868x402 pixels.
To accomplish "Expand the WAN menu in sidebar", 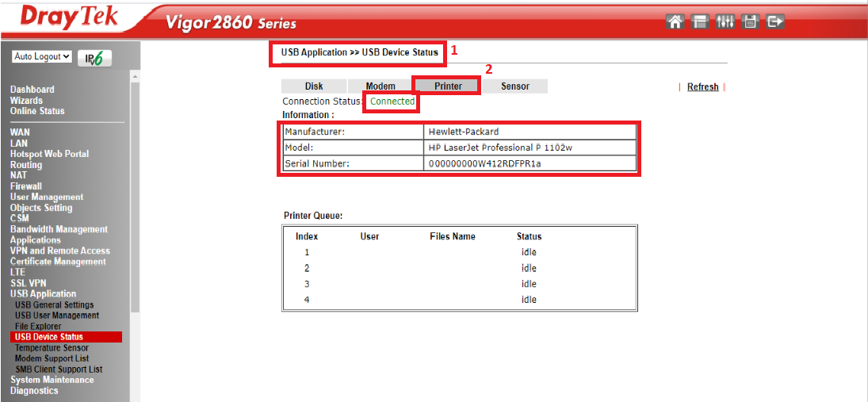I will 19,132.
